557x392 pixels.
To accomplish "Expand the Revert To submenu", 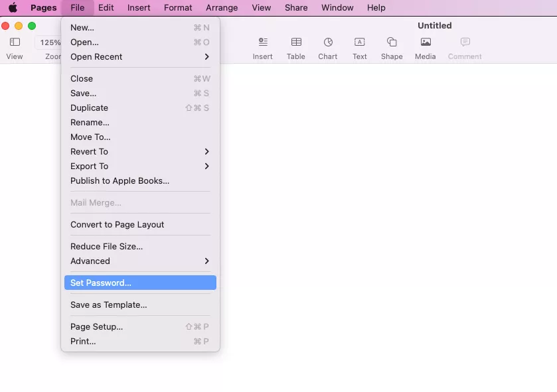I will 140,151.
